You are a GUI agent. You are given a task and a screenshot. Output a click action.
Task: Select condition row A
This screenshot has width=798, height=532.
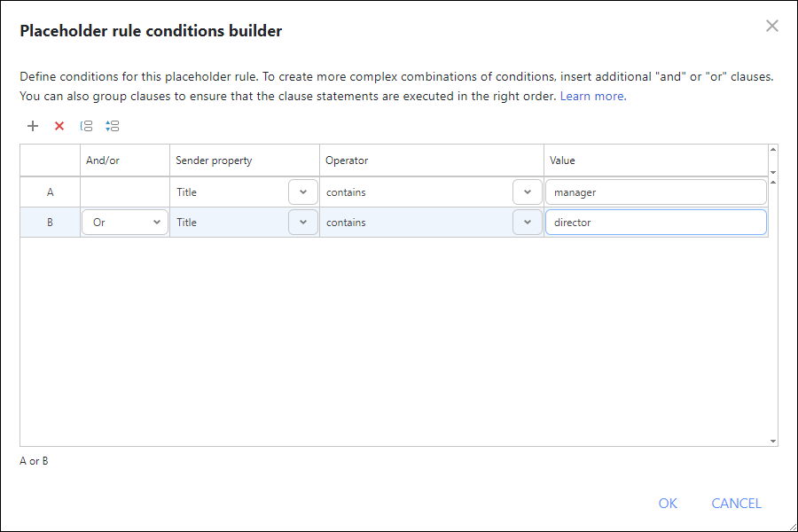(x=50, y=192)
